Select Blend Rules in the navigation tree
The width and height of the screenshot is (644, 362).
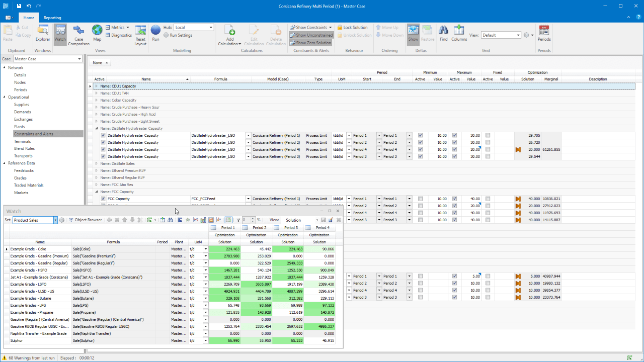[24, 148]
